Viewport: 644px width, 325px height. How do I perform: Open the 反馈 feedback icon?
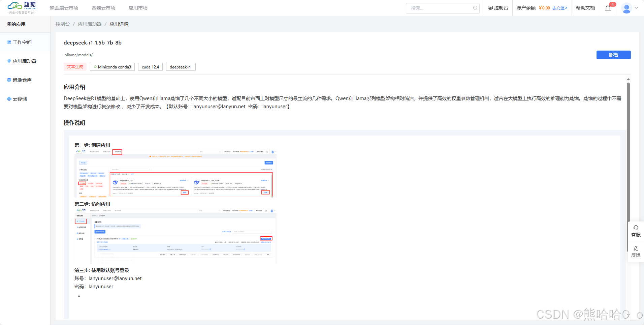coord(636,252)
